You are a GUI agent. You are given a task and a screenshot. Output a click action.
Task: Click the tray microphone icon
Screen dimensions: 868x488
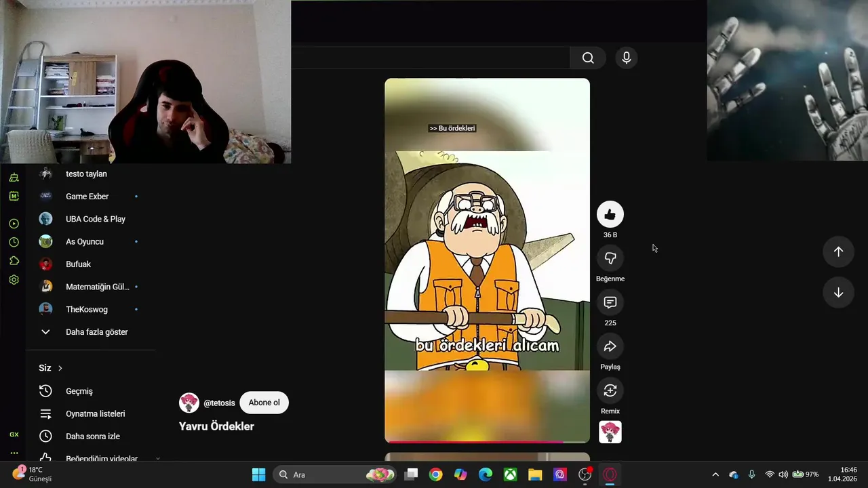coord(751,474)
